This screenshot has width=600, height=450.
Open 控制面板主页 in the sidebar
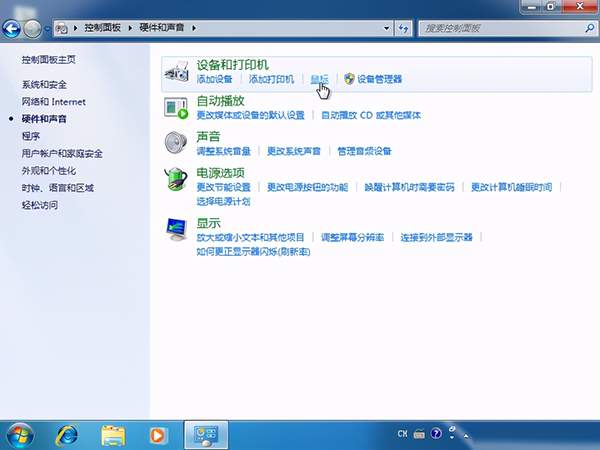tap(48, 60)
